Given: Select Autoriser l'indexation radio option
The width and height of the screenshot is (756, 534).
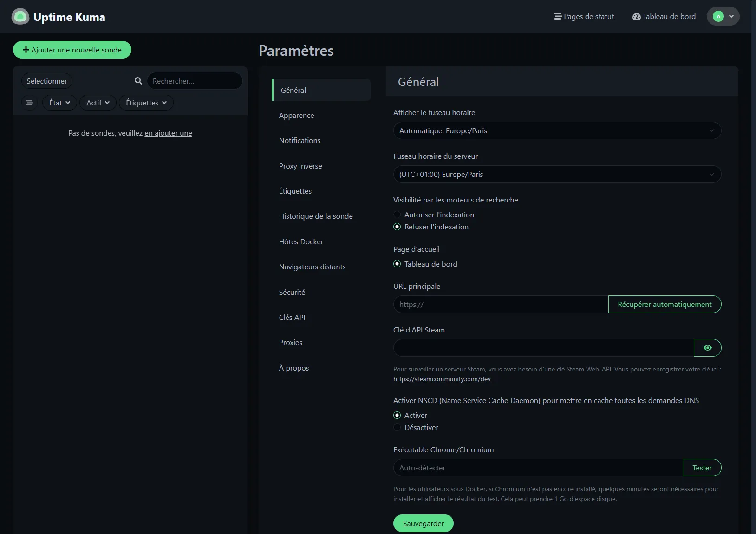Looking at the screenshot, I should [x=397, y=215].
